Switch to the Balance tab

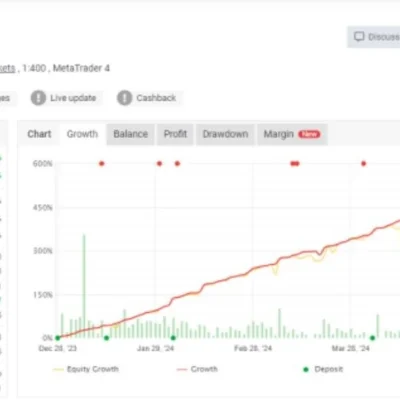(x=130, y=134)
